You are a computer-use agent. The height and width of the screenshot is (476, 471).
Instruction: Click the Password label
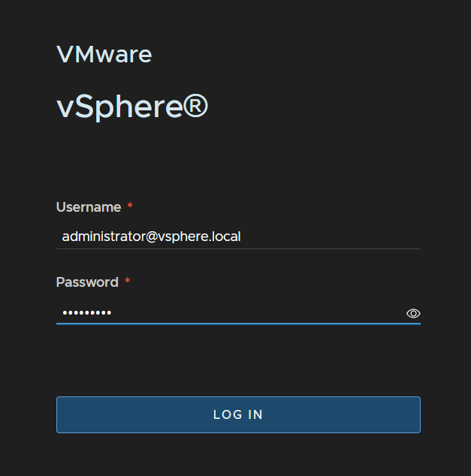pos(87,282)
